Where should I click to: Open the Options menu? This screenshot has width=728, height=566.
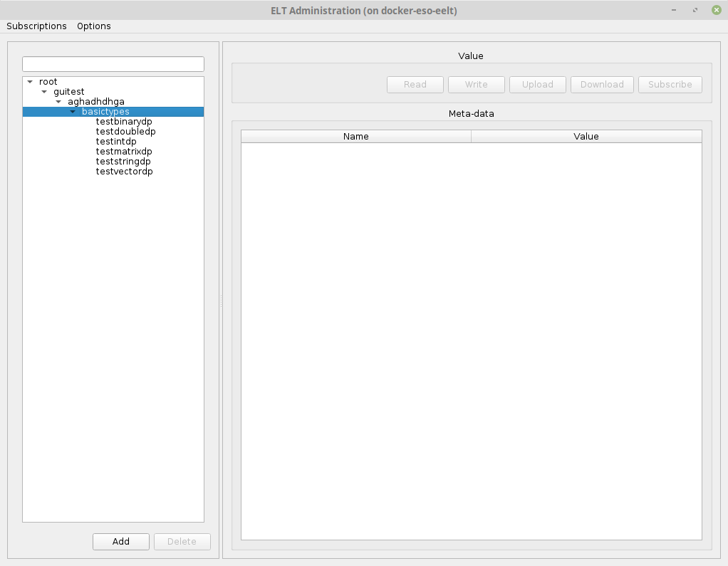[x=94, y=26]
